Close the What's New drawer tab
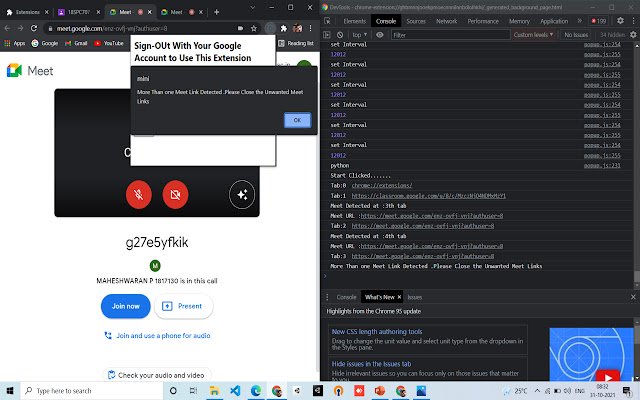This screenshot has height=400, width=640. (x=399, y=297)
